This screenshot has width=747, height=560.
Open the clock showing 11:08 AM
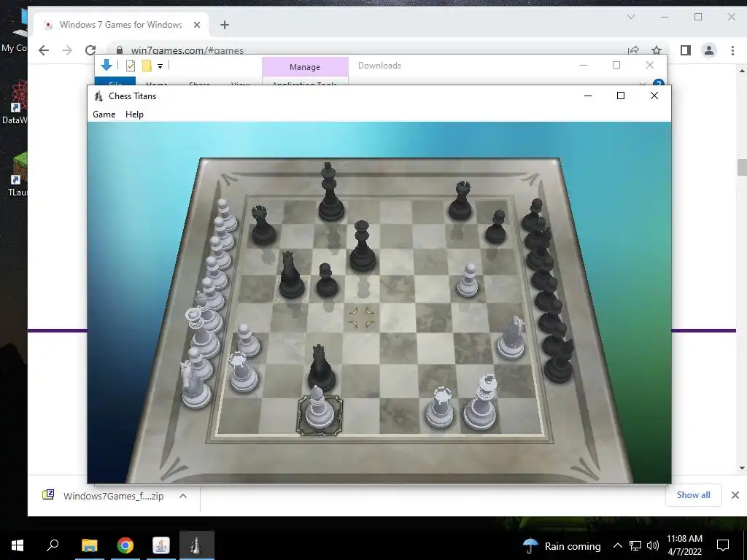click(684, 545)
